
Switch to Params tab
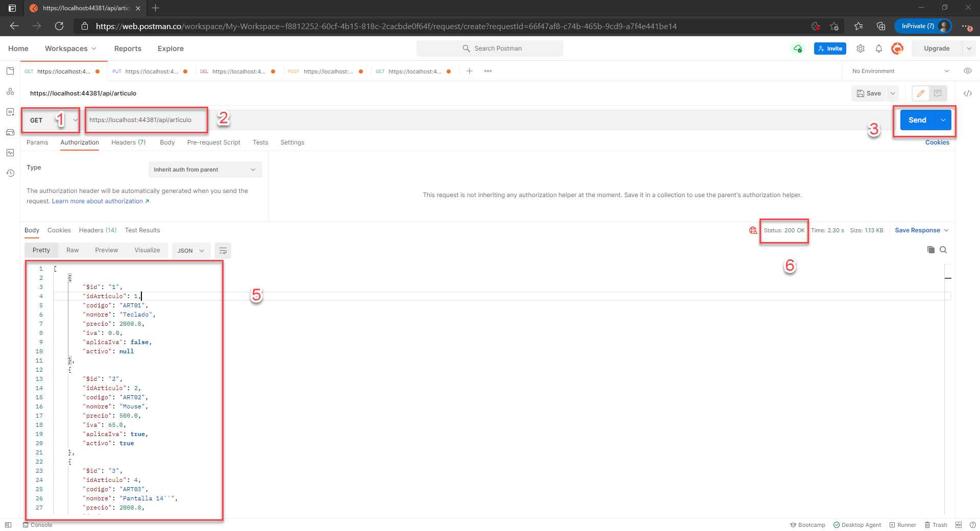[37, 142]
